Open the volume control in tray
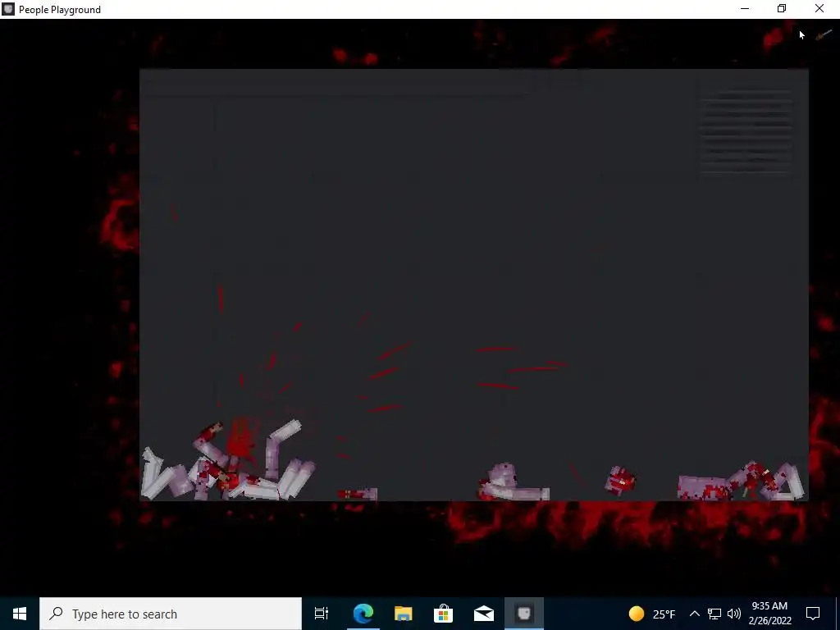The height and width of the screenshot is (630, 840). pyautogui.click(x=734, y=614)
